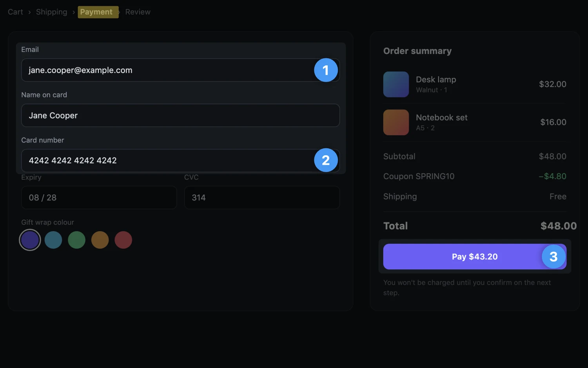Click the 'A5 · 2' variant text
Image resolution: width=588 pixels, height=368 pixels.
coord(425,128)
